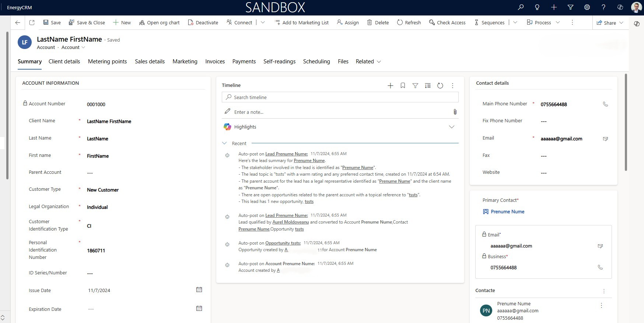Refresh the timeline with circular arrow icon
Screen dimensions: 644x323
(x=440, y=85)
